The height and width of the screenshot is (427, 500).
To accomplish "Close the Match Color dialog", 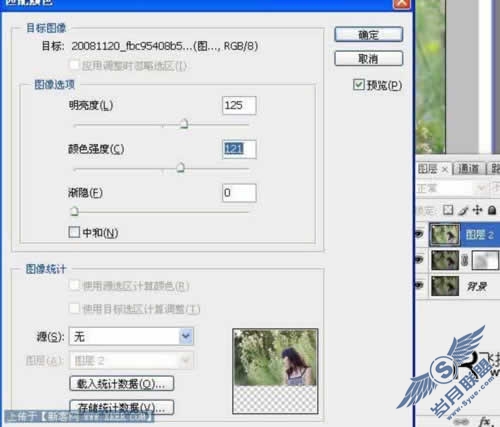I will pos(402,3).
